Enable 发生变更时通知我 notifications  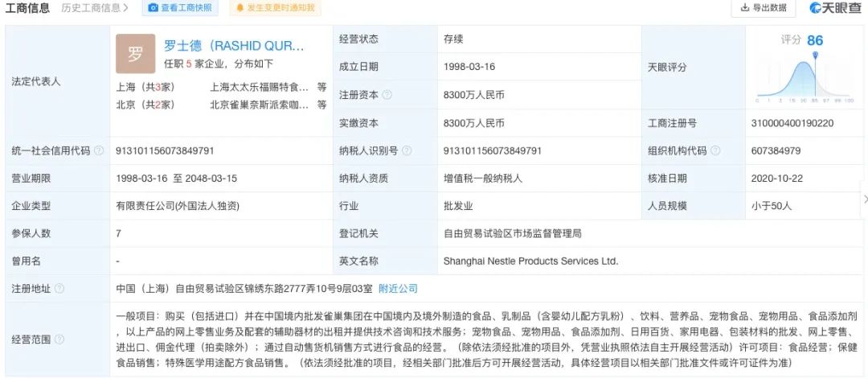click(276, 8)
